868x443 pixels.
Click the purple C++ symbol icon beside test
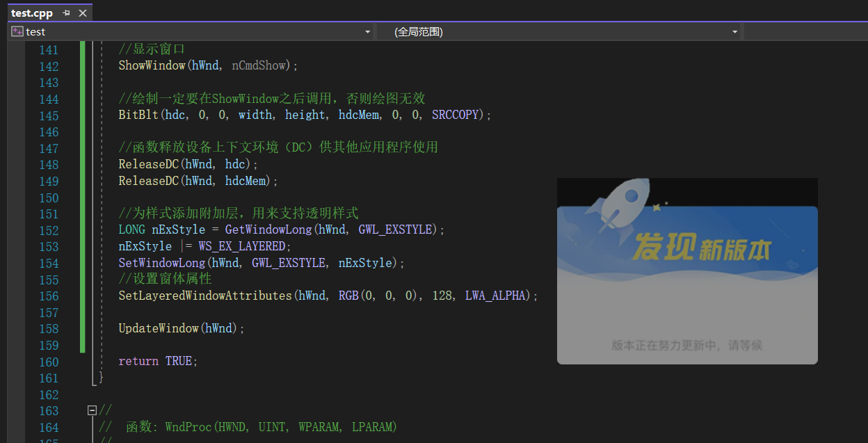pos(16,31)
